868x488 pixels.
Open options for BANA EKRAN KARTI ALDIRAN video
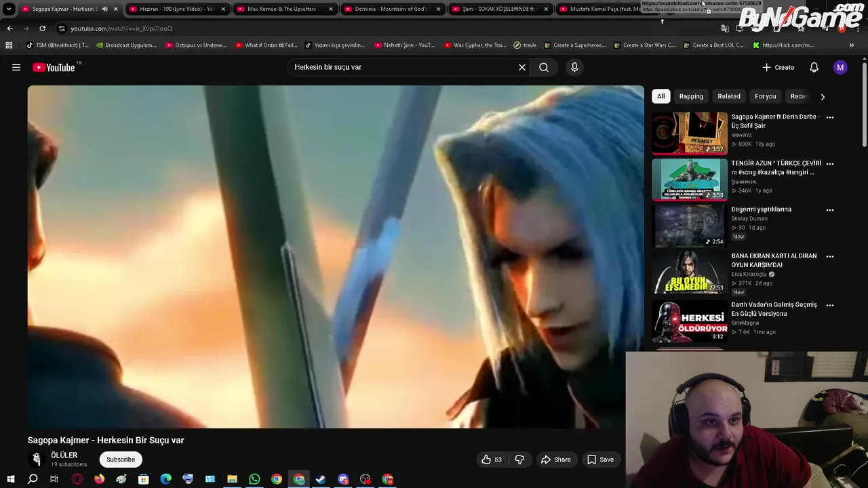(x=829, y=257)
